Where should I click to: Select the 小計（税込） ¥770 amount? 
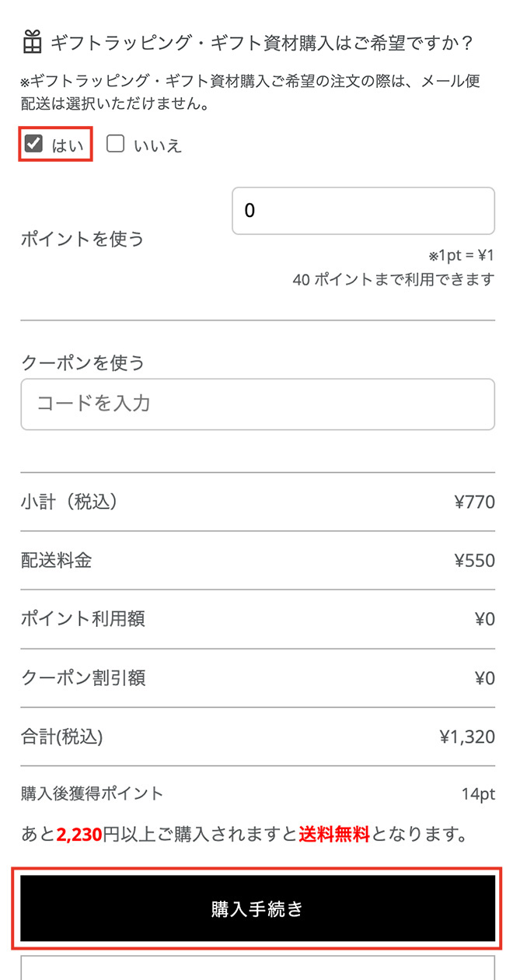[474, 502]
